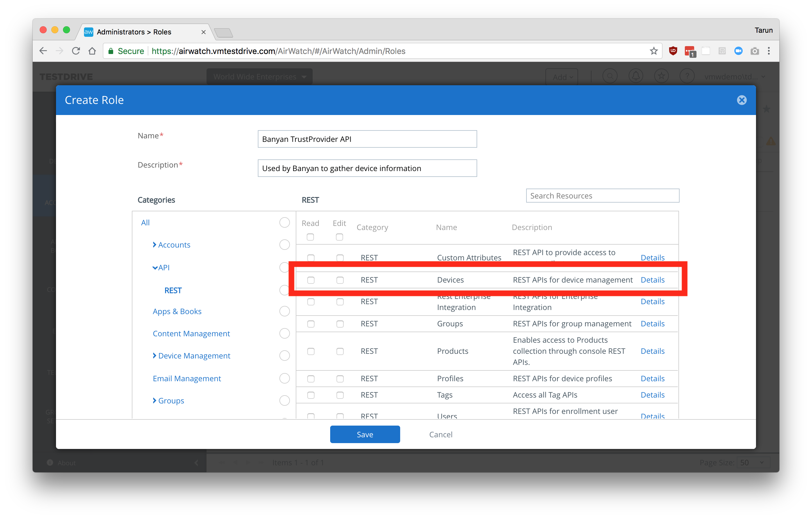Click the Search Resources input field
This screenshot has width=812, height=519.
(602, 196)
